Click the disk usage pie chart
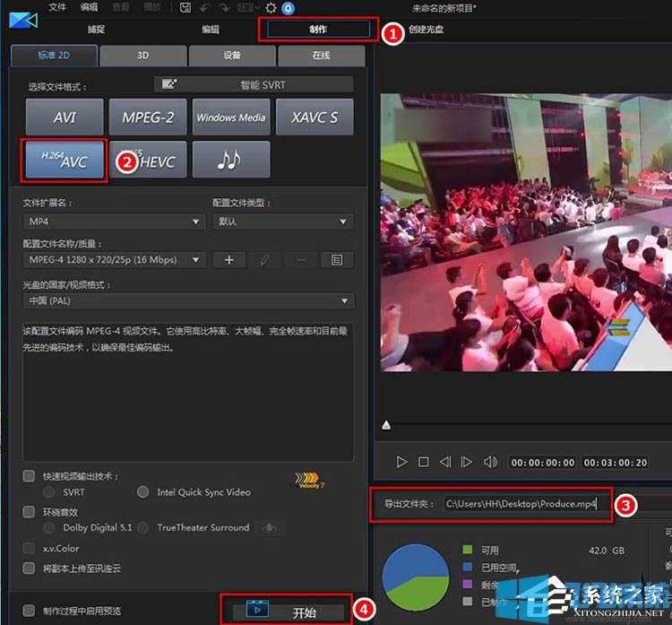Screen dimensions: 672x625 coord(415,577)
